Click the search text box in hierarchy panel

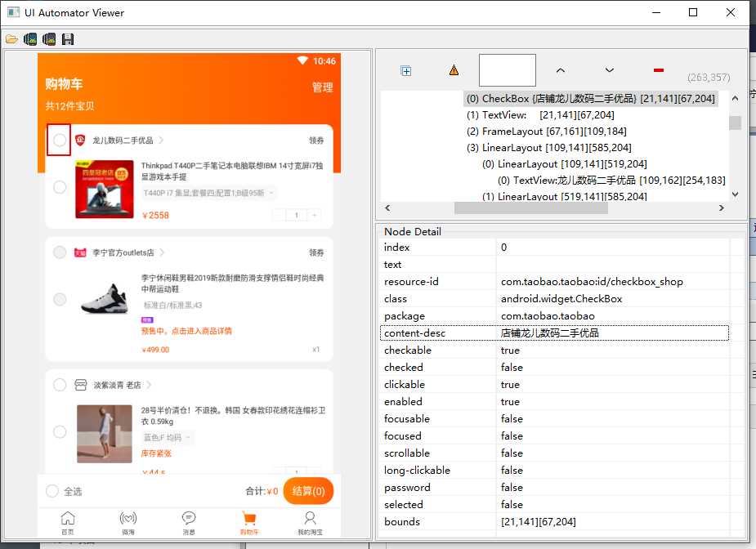click(508, 70)
